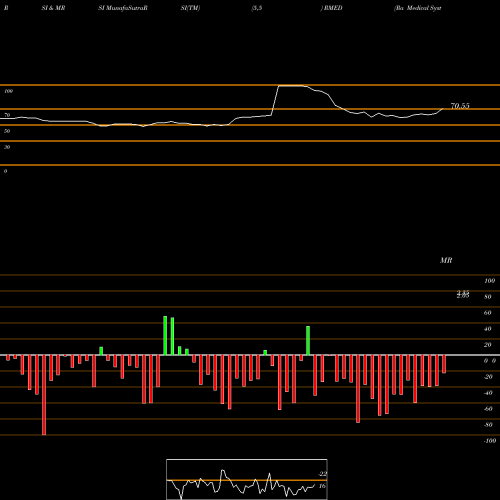This screenshot has height=500, width=500.
Task: Click the tallest green MR bar
Action: pyautogui.click(x=165, y=335)
